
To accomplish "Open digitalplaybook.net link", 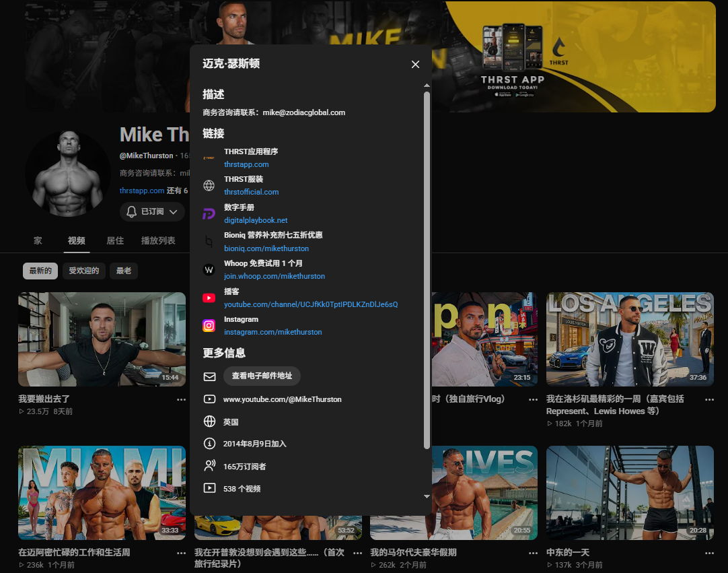I will click(x=256, y=220).
